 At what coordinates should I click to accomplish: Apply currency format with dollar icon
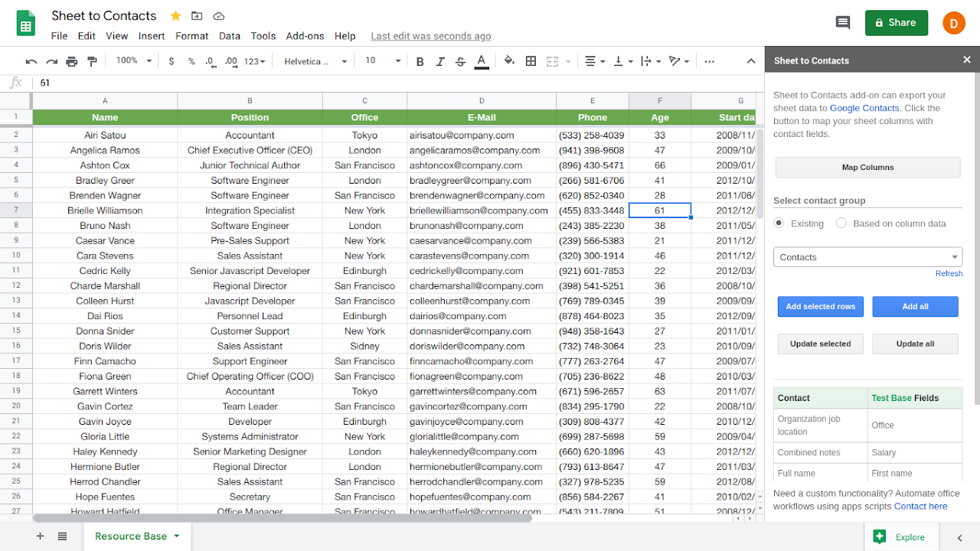click(x=171, y=61)
